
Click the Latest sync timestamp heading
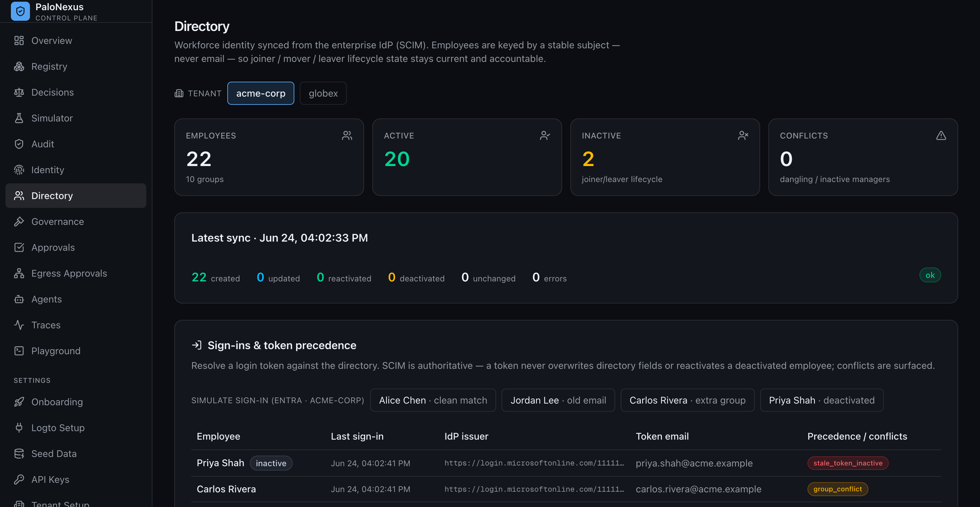click(280, 238)
